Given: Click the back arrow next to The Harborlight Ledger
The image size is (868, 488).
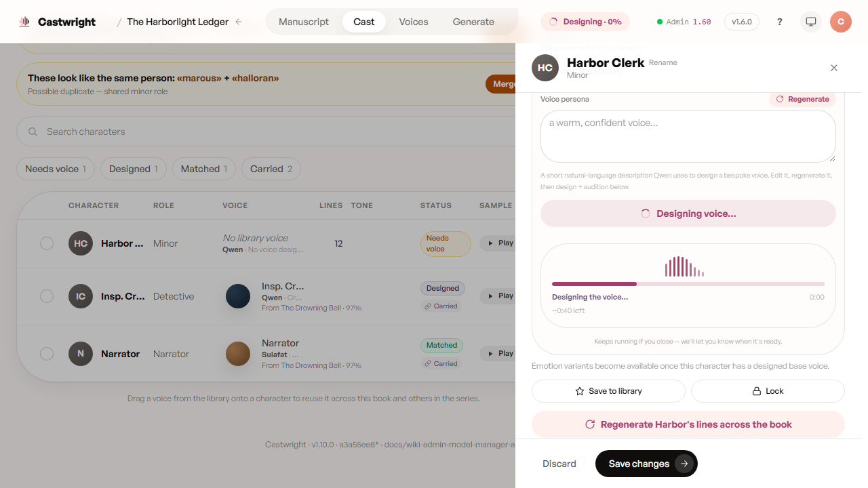Looking at the screenshot, I should 239,22.
